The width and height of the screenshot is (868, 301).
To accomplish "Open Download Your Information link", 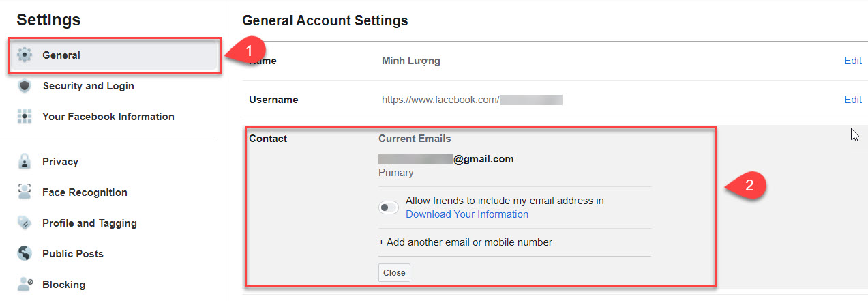I will coord(467,214).
